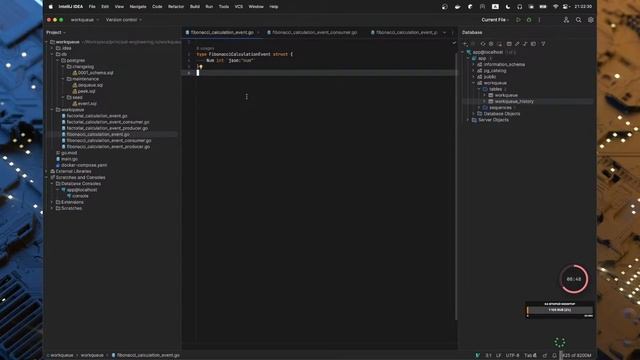Open docker-compose.yaml file
640x360 pixels.
click(82, 165)
